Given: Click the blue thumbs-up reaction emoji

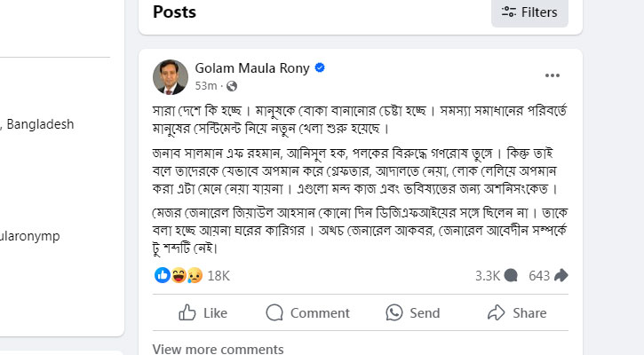Looking at the screenshot, I should point(162,276).
